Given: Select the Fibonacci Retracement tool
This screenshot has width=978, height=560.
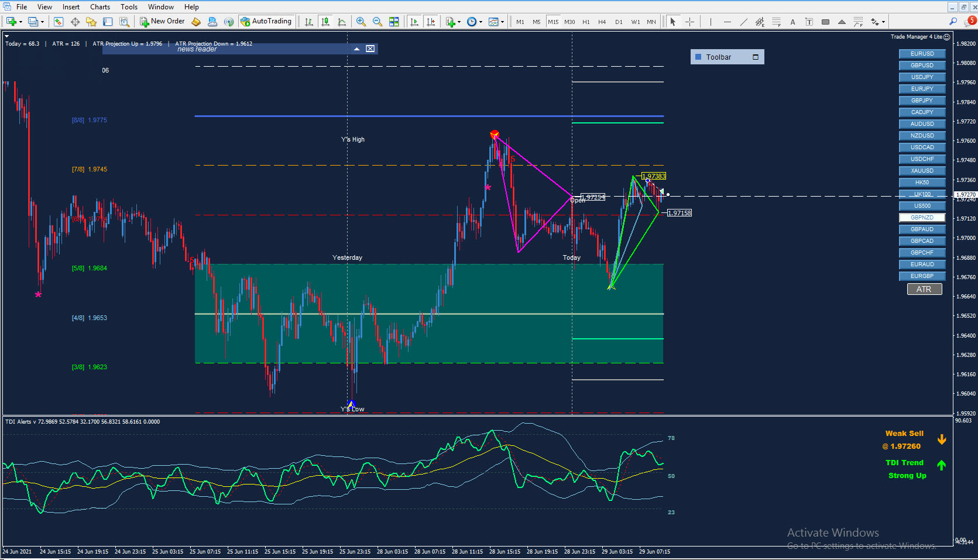Looking at the screenshot, I should 776,22.
